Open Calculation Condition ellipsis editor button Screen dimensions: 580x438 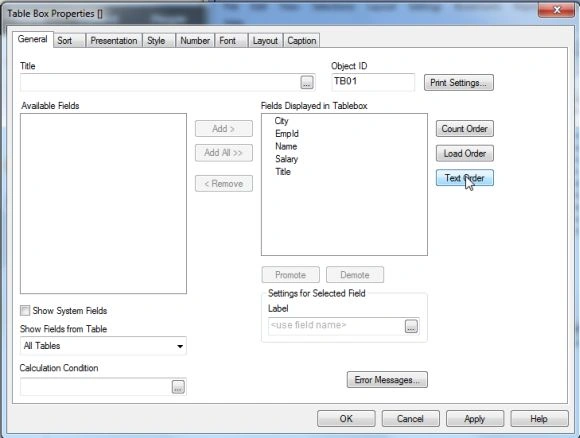pyautogui.click(x=178, y=387)
